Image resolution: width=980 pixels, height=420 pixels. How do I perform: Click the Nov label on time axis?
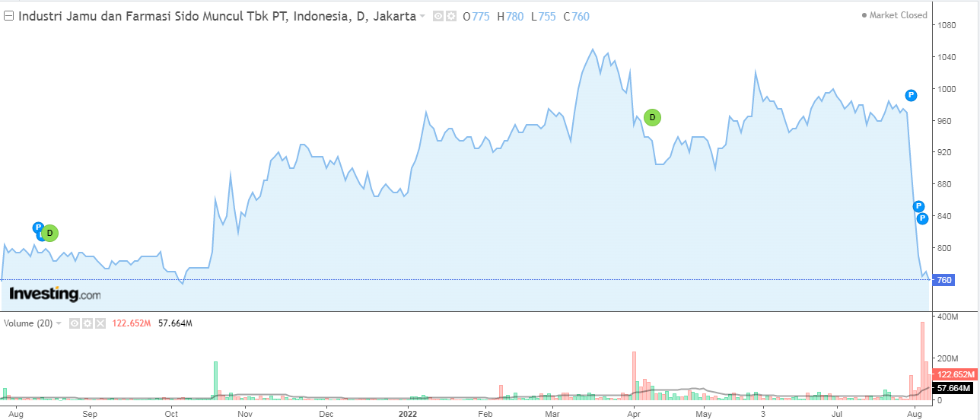pos(245,415)
